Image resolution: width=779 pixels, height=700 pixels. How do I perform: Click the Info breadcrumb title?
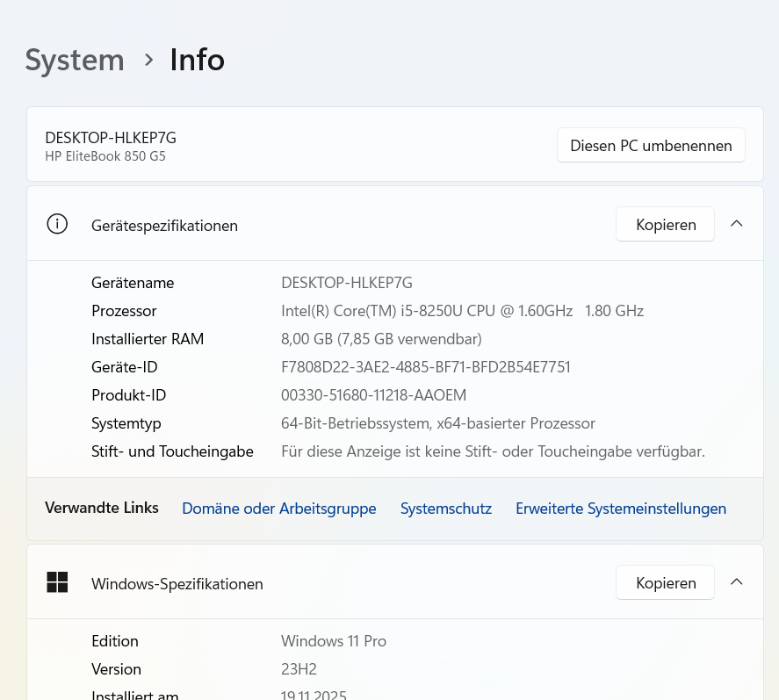coord(198,60)
